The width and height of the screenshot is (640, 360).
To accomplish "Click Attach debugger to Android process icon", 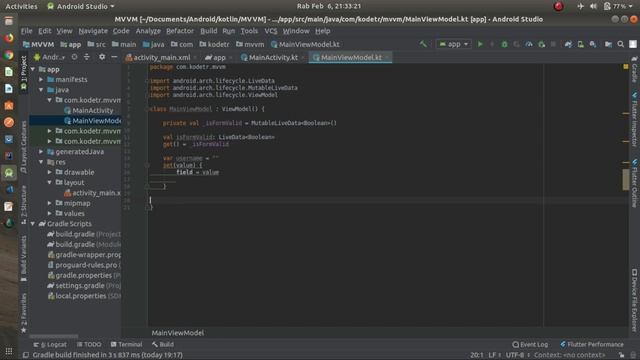I will [x=542, y=44].
